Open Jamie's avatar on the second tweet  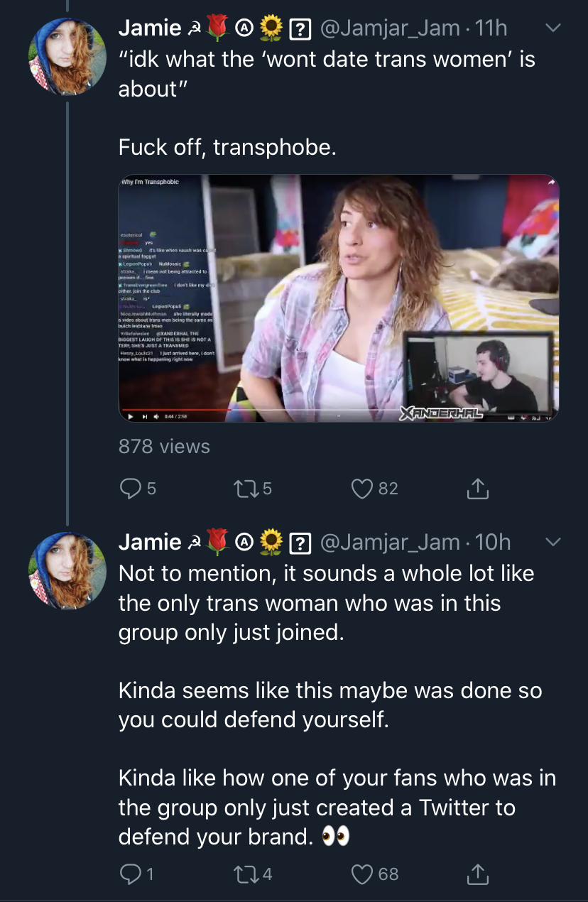point(67,570)
